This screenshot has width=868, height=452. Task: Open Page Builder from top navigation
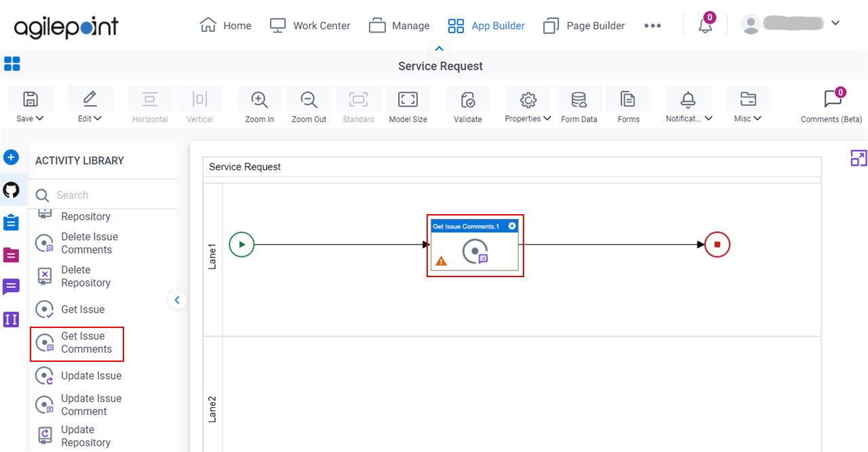tap(584, 26)
